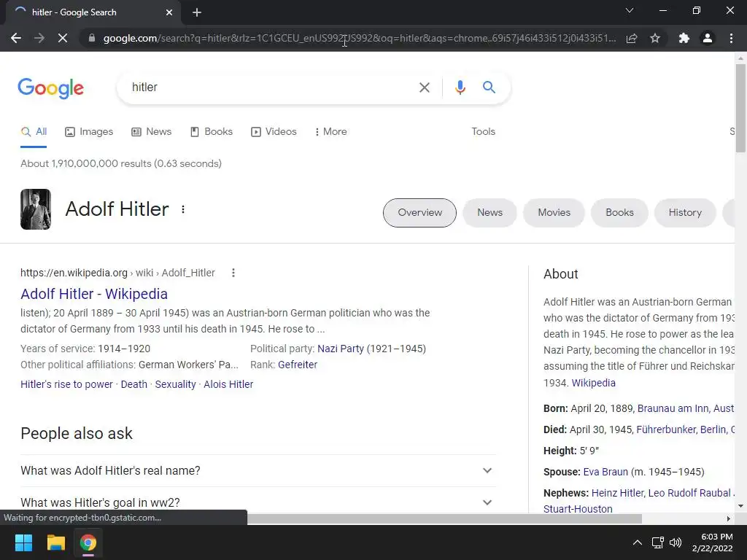
Task: Open the Nazi Party link
Action: (340, 349)
